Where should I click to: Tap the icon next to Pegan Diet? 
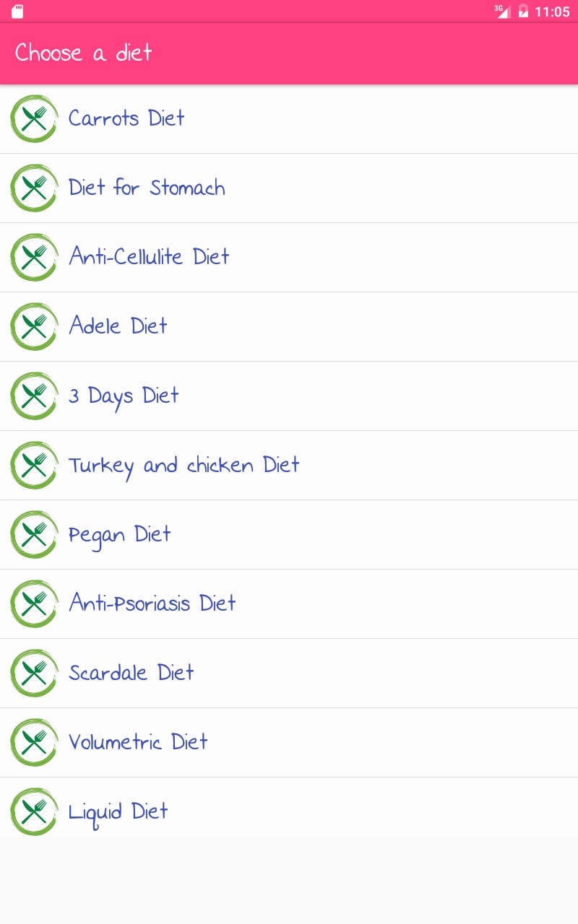pyautogui.click(x=34, y=534)
